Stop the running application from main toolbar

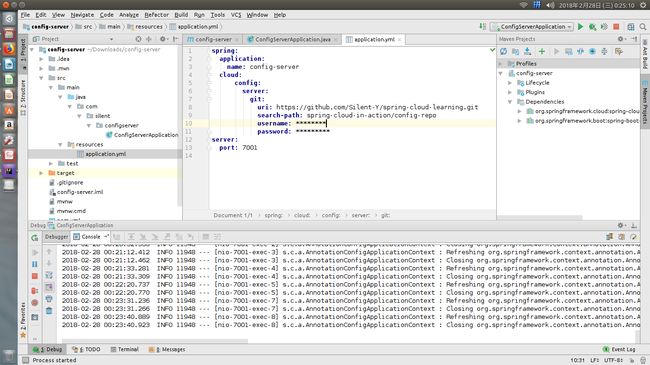tap(616, 27)
